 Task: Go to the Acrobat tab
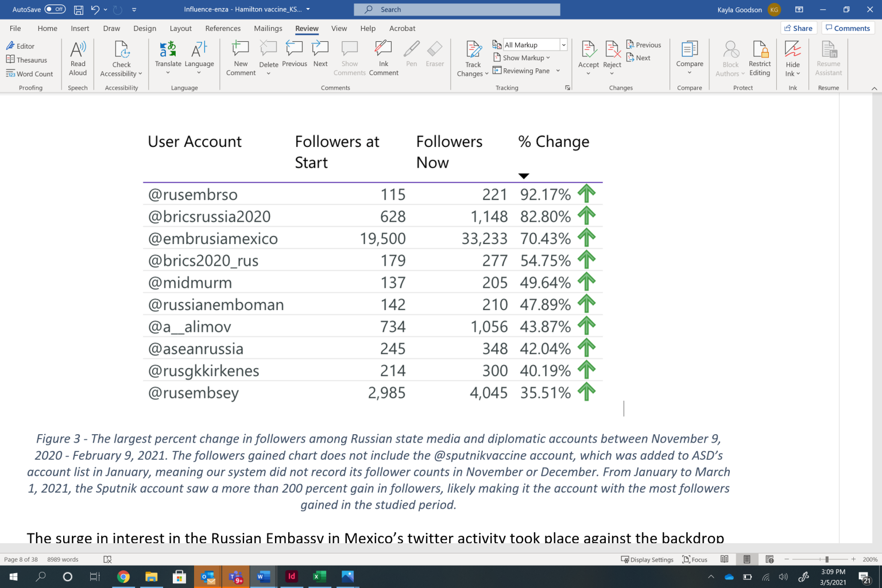coord(402,28)
